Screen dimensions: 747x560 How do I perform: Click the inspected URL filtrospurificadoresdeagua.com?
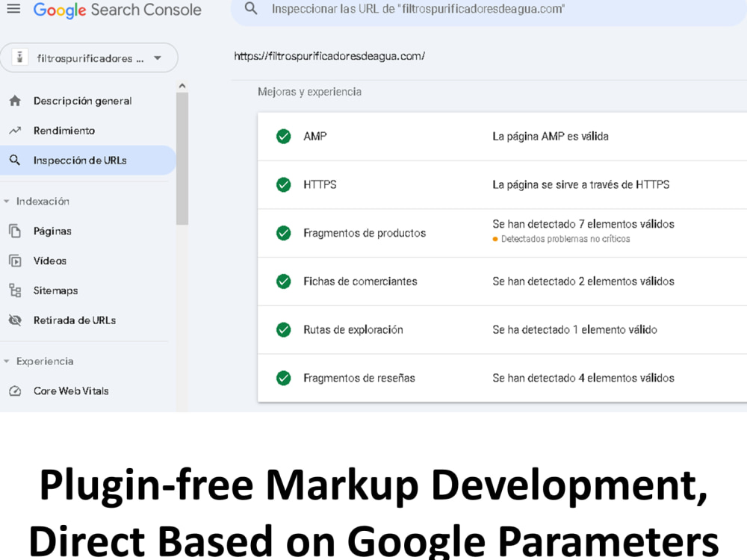tap(329, 56)
